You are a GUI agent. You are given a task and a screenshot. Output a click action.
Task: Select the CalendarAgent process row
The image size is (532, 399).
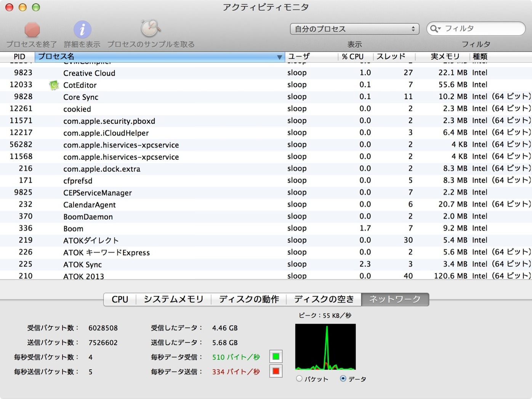266,204
